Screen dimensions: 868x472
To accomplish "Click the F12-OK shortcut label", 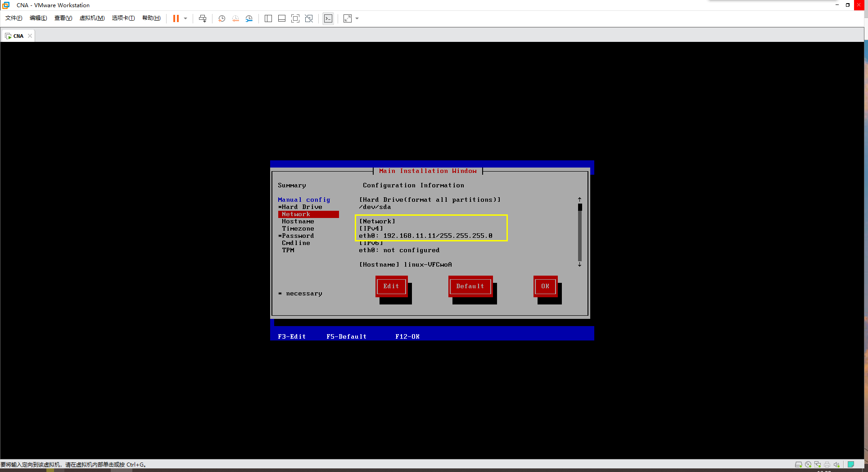I will 407,336.
